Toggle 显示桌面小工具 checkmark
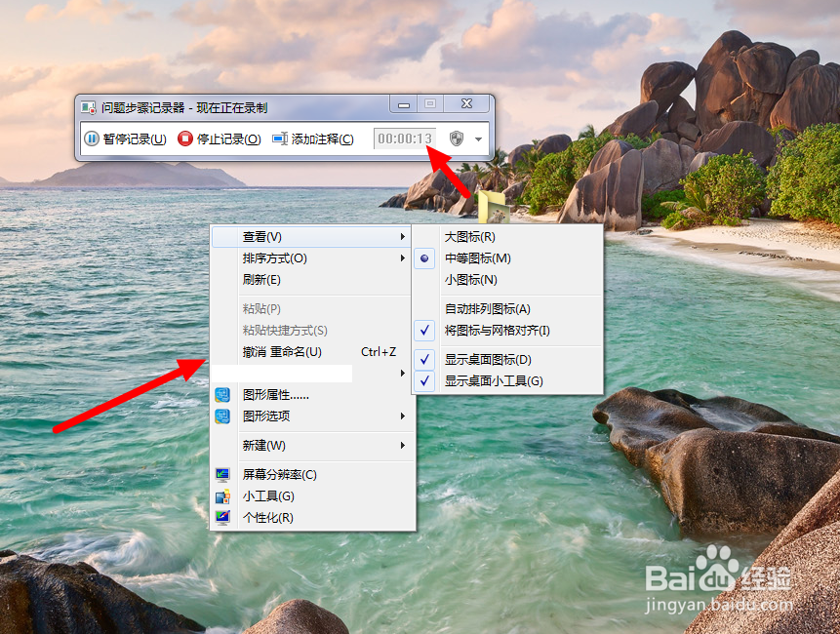 point(424,380)
